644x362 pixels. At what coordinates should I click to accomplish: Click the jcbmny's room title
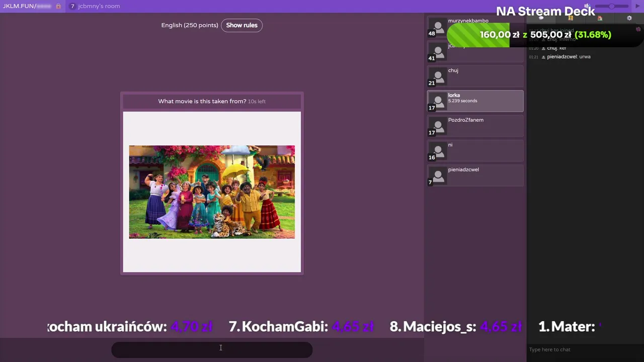coord(99,6)
